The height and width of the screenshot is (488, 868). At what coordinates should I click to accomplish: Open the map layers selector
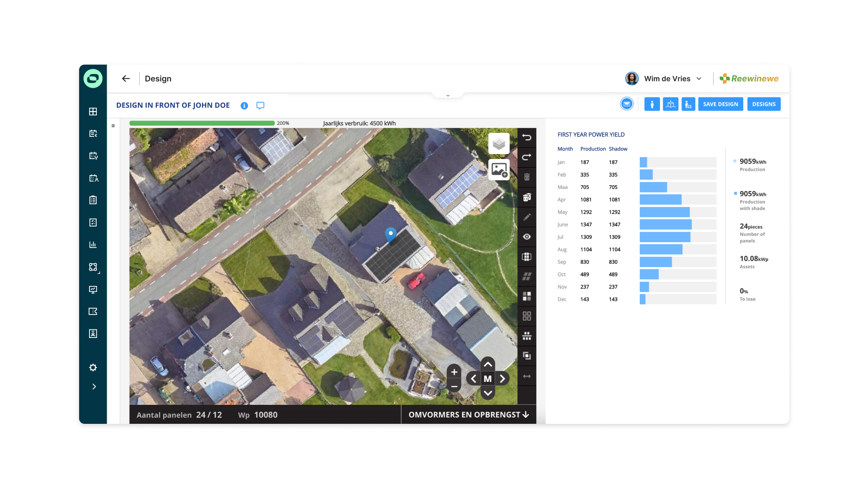tap(499, 144)
